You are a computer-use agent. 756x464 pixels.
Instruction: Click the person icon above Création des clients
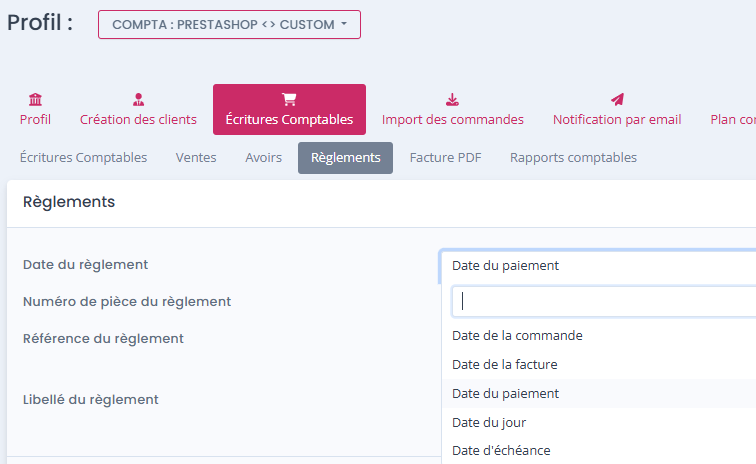click(138, 99)
